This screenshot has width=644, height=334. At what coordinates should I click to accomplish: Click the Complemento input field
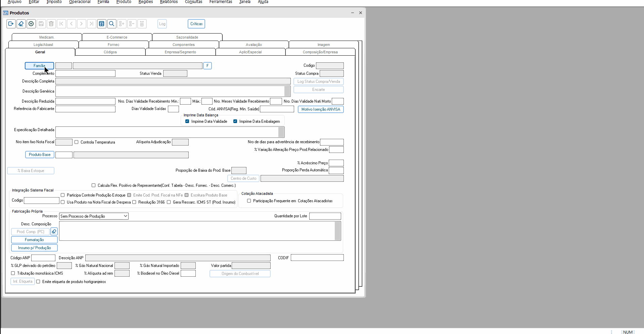pyautogui.click(x=85, y=73)
